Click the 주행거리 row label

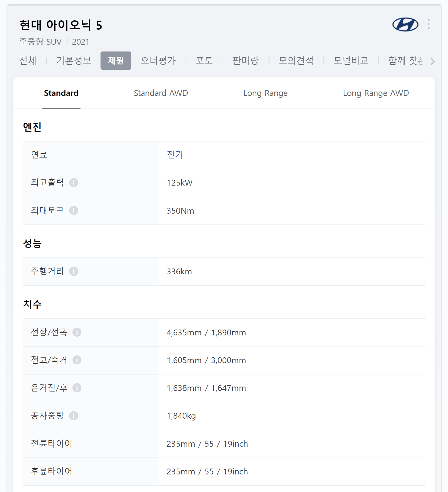(47, 271)
